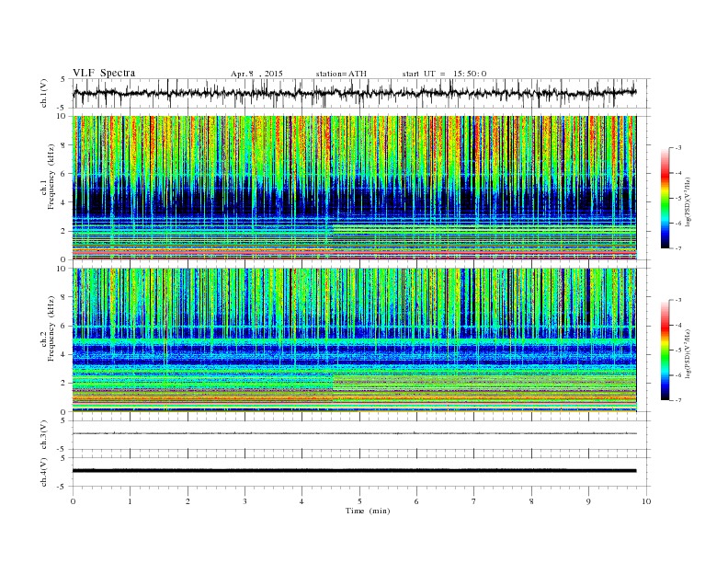Image resolution: width=728 pixels, height=563 pixels.
Task: Click the "8" minute tick label on the Time axis
Action: (x=531, y=501)
